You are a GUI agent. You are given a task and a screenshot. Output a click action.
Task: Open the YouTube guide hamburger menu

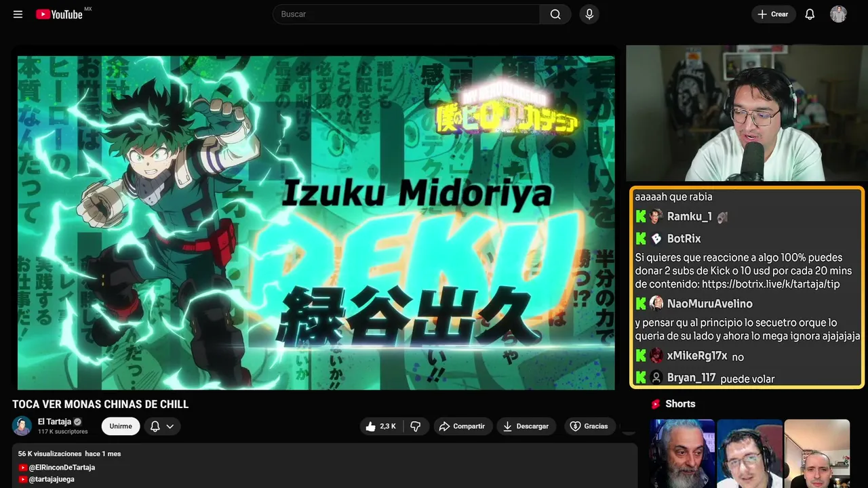(x=18, y=14)
